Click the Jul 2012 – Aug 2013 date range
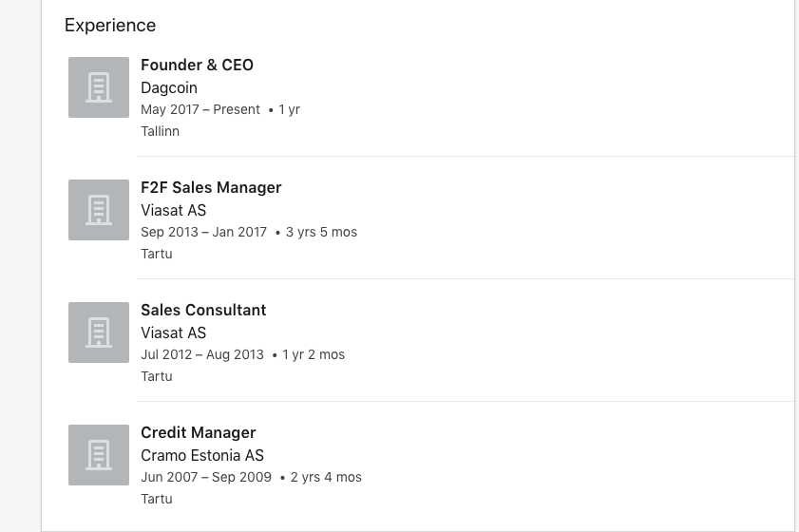Viewport: 799px width, 532px height. click(x=202, y=354)
